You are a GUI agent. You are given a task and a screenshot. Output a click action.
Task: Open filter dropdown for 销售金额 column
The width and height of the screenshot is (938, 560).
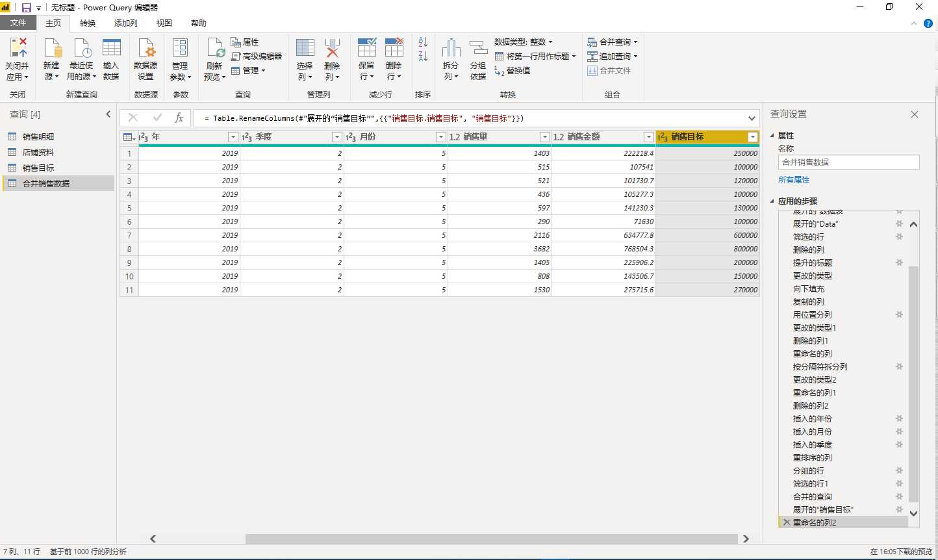coord(648,137)
